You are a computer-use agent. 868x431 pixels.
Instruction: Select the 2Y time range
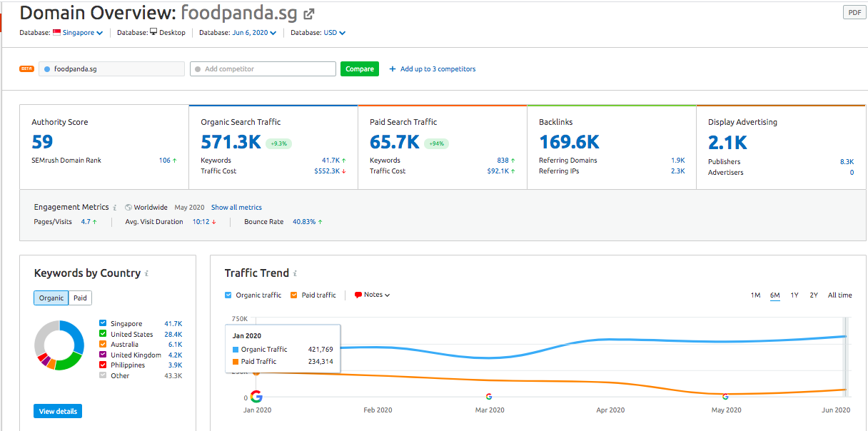tap(814, 295)
